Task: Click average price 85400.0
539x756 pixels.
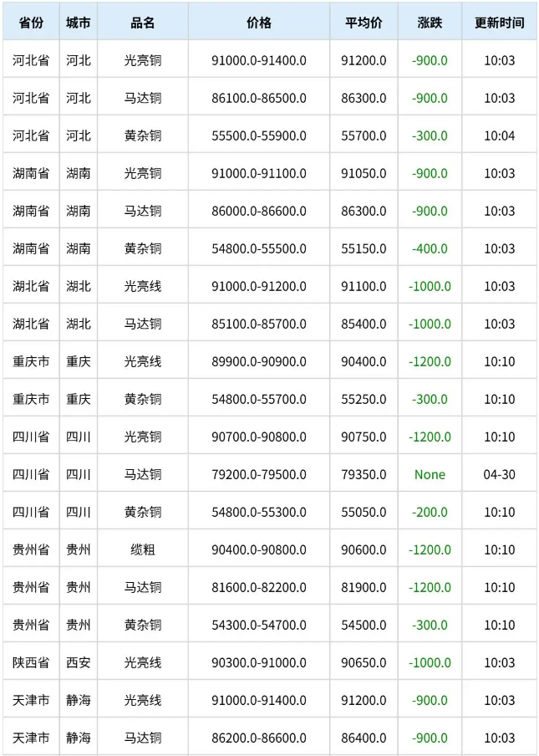Action: coord(364,324)
